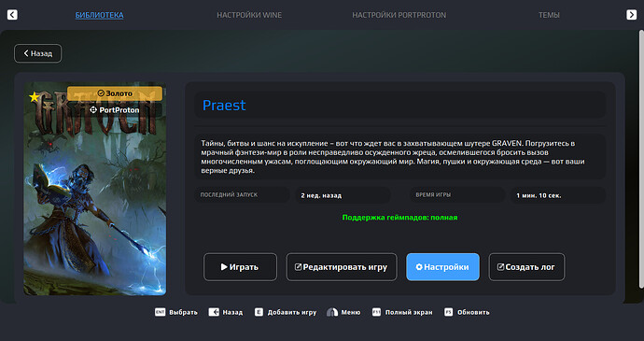
Task: Click the F11 Полный экран hint
Action: click(x=402, y=312)
